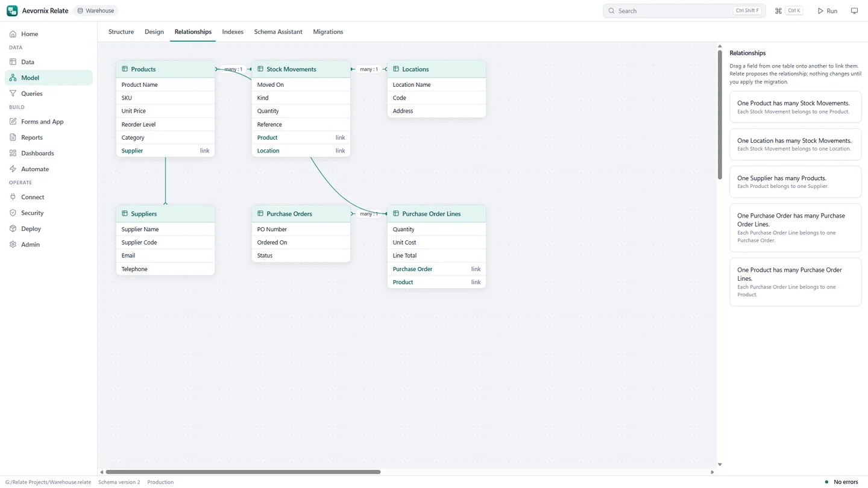Viewport: 868px width, 488px height.
Task: Switch to the Structure tab
Action: (121, 32)
